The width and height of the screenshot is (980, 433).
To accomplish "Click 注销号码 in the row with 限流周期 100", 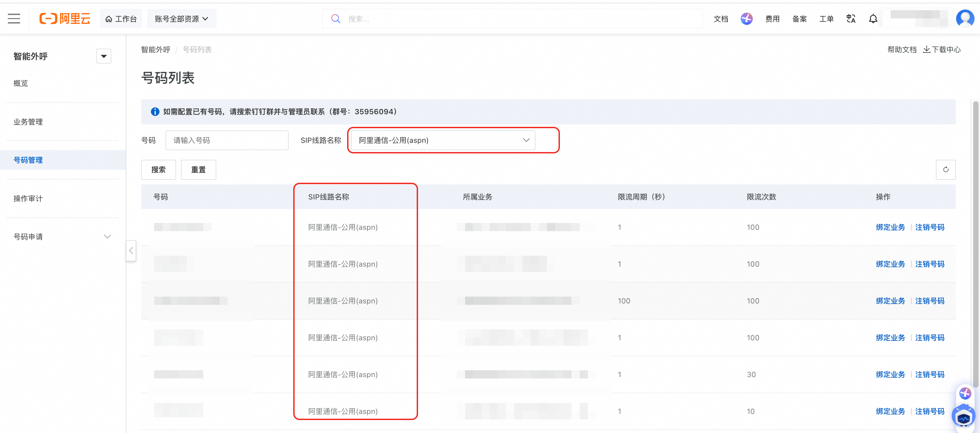I will [x=930, y=301].
